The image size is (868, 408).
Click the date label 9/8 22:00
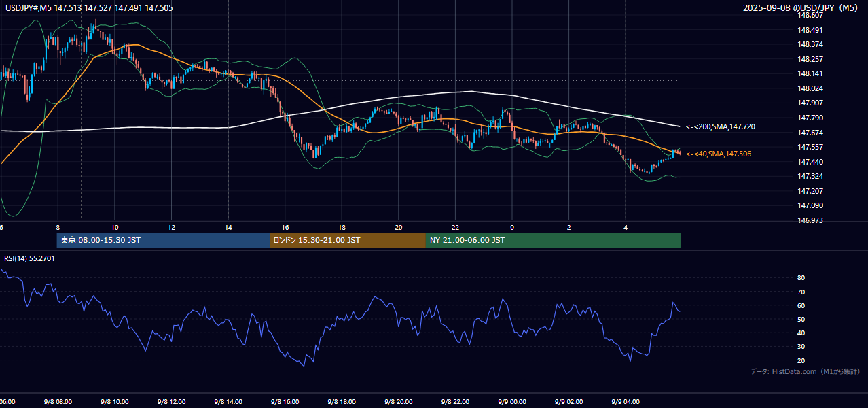tap(455, 402)
